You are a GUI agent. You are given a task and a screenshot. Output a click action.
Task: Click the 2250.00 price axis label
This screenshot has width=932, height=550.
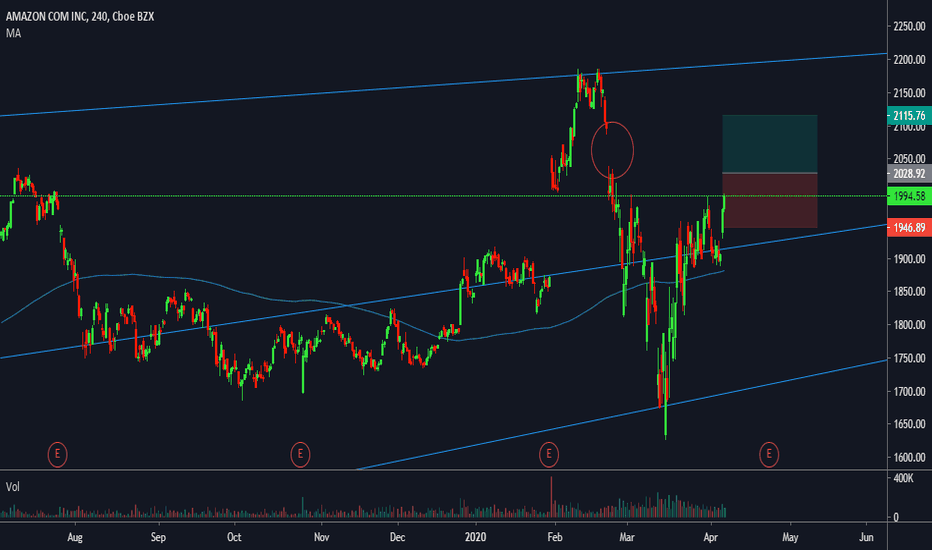click(909, 26)
